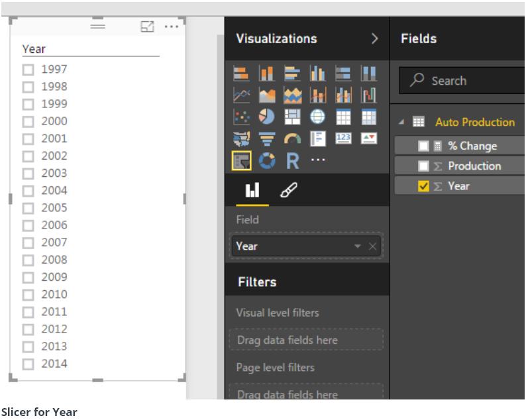
Task: Click the Visual level filters drop area
Action: pos(306,340)
